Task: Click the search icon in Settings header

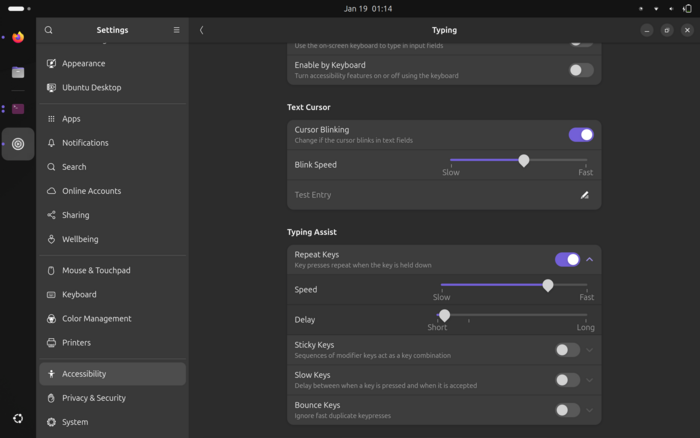Action: [x=48, y=30]
